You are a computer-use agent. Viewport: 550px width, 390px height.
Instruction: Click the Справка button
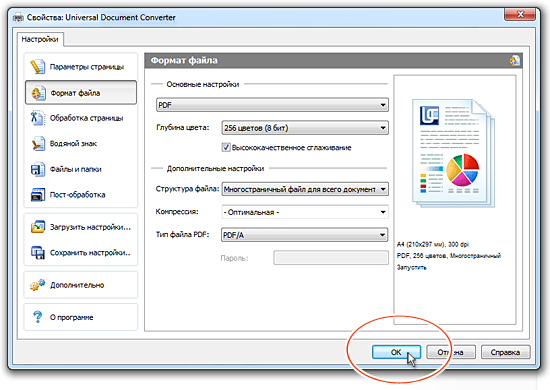coord(505,352)
